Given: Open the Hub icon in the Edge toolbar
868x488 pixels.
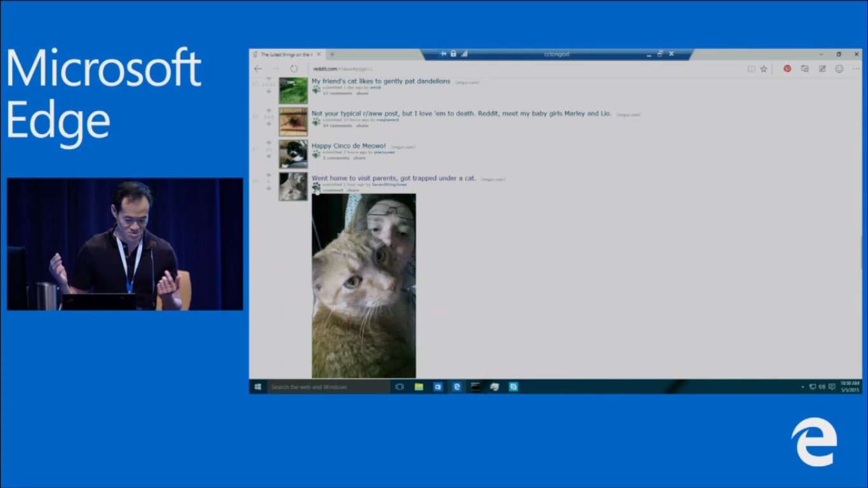Looking at the screenshot, I should point(804,69).
